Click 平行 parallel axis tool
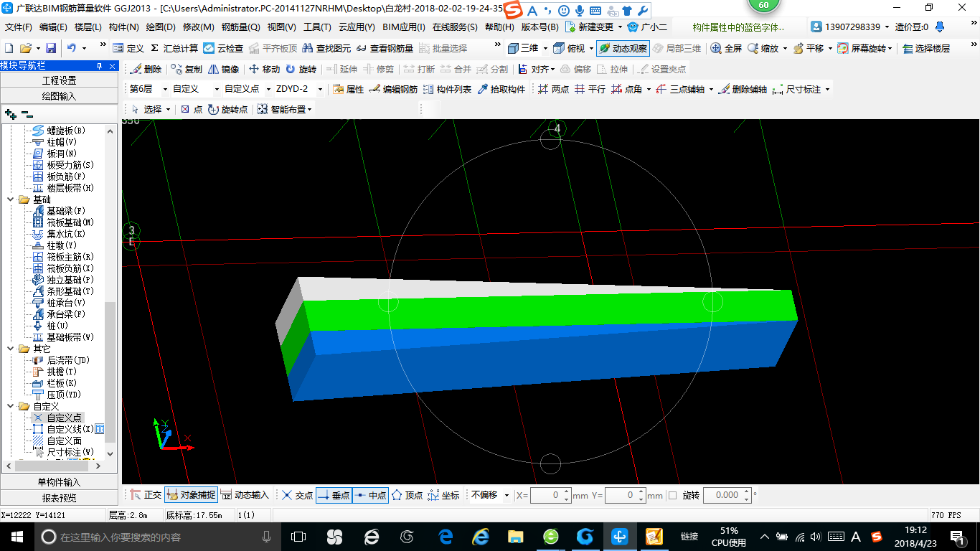This screenshot has width=980, height=551. (x=590, y=89)
